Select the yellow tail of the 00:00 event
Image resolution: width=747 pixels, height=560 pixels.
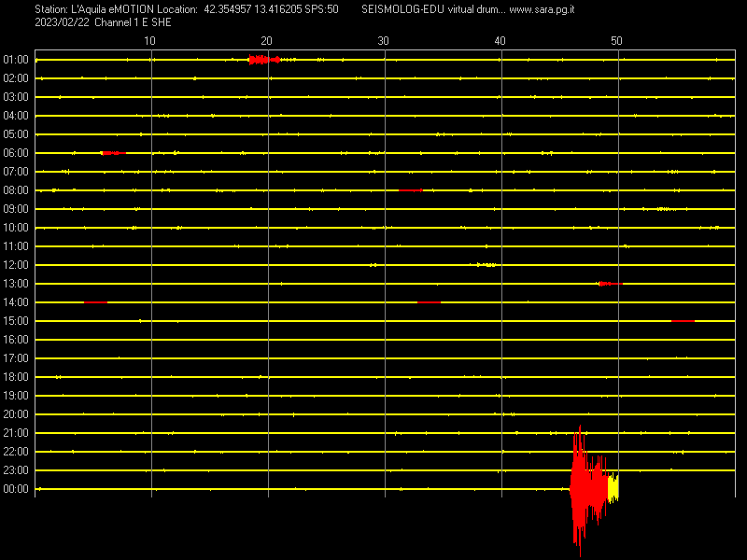coord(613,488)
